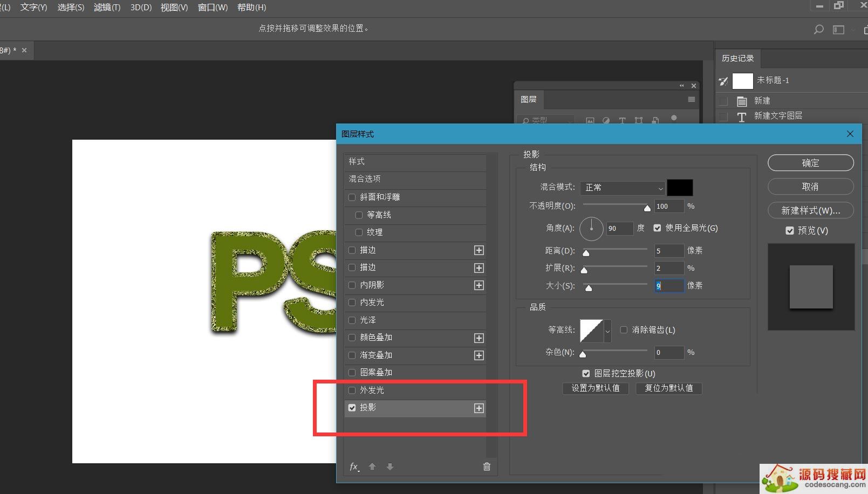The width and height of the screenshot is (868, 494).
Task: Move effect down with the down-arrow icon
Action: [390, 466]
